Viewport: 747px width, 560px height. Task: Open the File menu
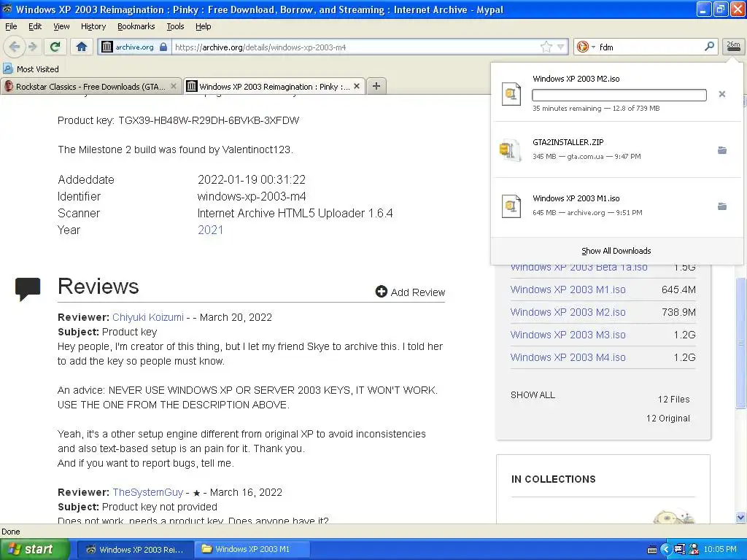coord(11,26)
